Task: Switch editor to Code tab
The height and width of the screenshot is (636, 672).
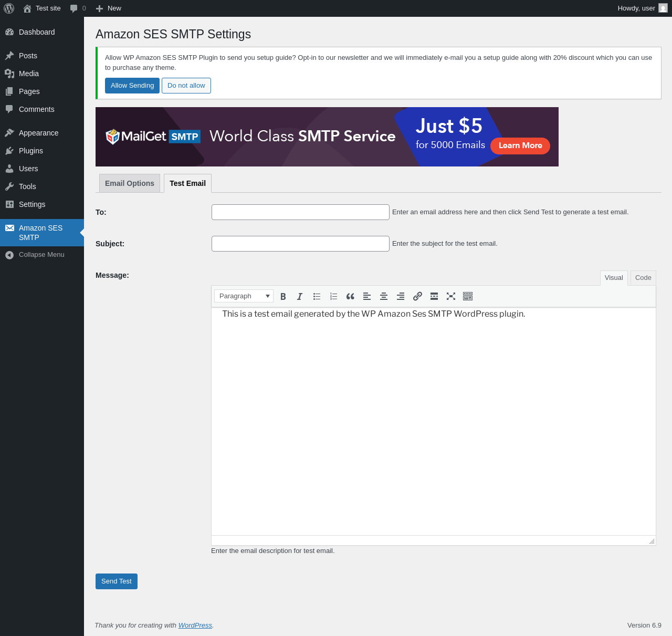Action: point(643,278)
